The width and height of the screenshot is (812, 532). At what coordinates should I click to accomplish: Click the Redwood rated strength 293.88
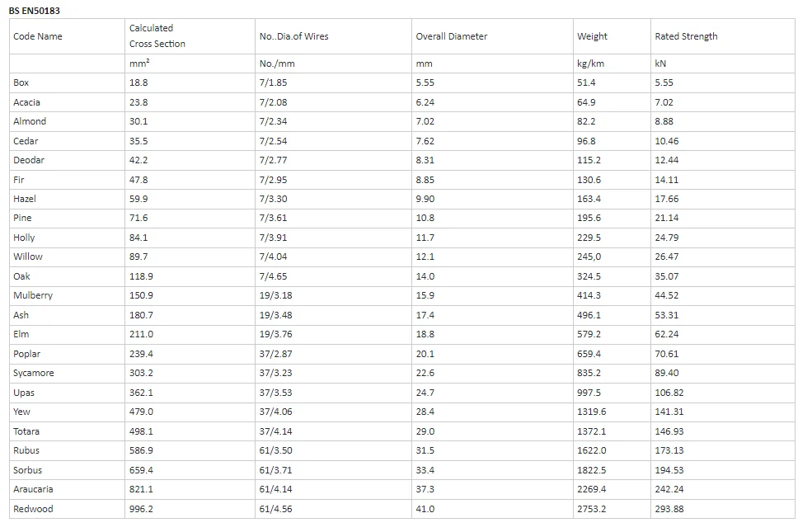coord(669,509)
